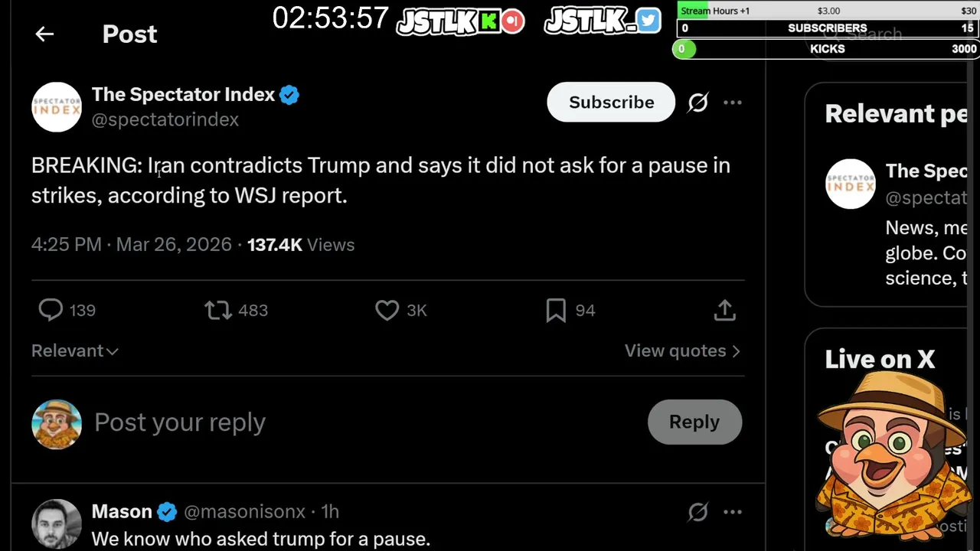Viewport: 980px width, 551px height.
Task: Repost the Spectator Index post
Action: (218, 310)
